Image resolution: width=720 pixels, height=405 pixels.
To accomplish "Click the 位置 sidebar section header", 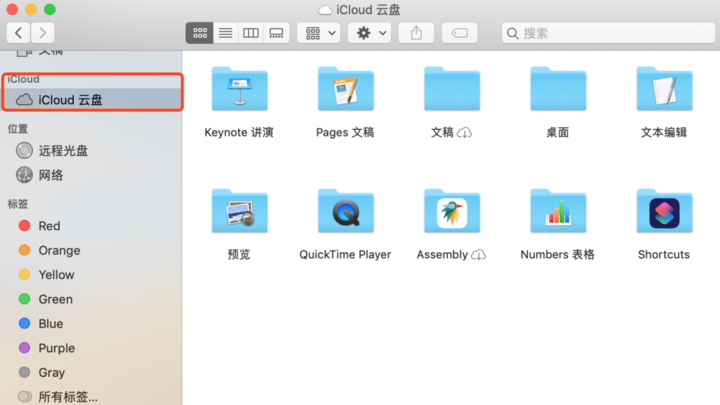I will click(18, 129).
